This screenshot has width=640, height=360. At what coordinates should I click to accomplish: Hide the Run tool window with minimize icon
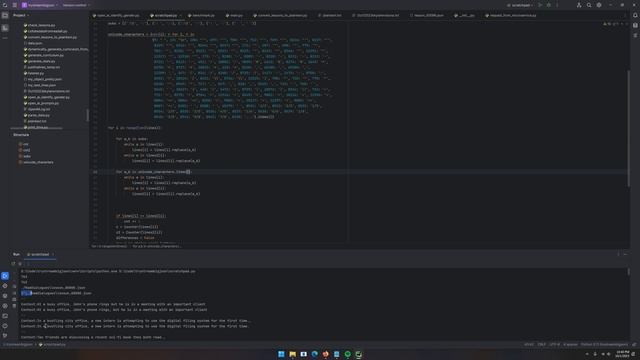pyautogui.click(x=625, y=254)
